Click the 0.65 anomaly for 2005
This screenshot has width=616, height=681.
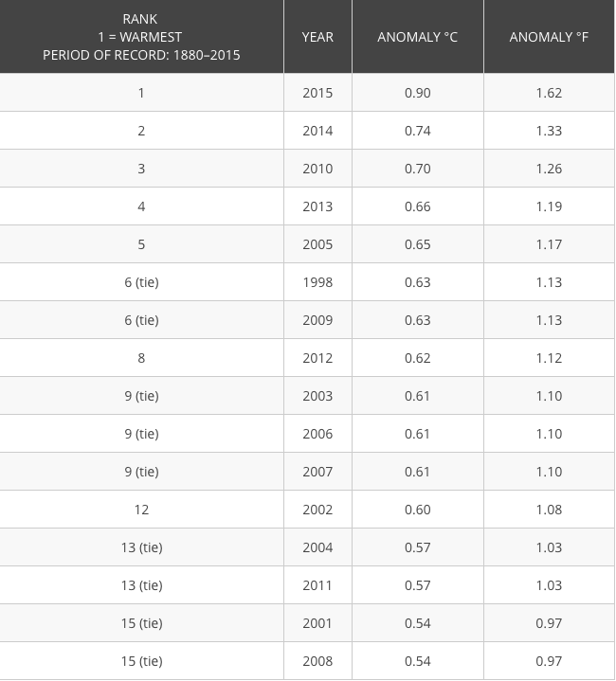(x=418, y=244)
